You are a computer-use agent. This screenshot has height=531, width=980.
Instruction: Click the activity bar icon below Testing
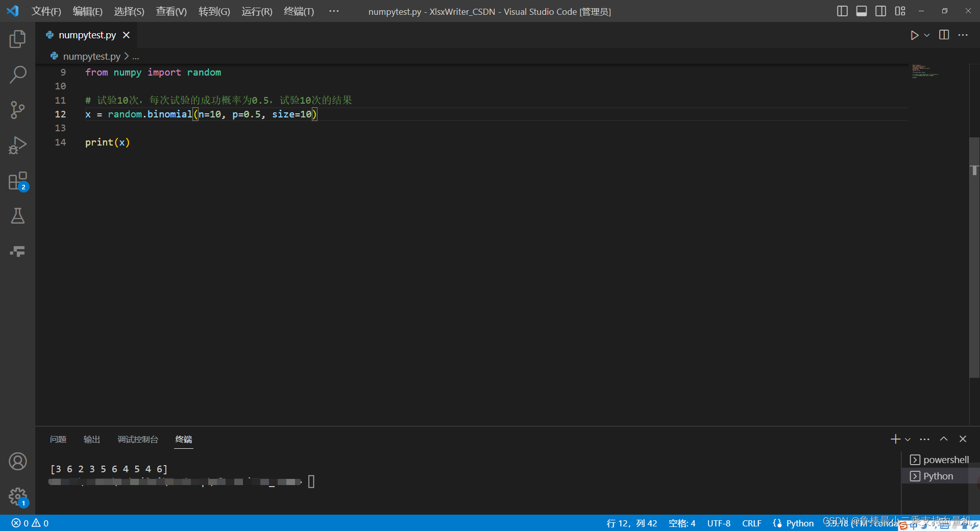[x=17, y=251]
